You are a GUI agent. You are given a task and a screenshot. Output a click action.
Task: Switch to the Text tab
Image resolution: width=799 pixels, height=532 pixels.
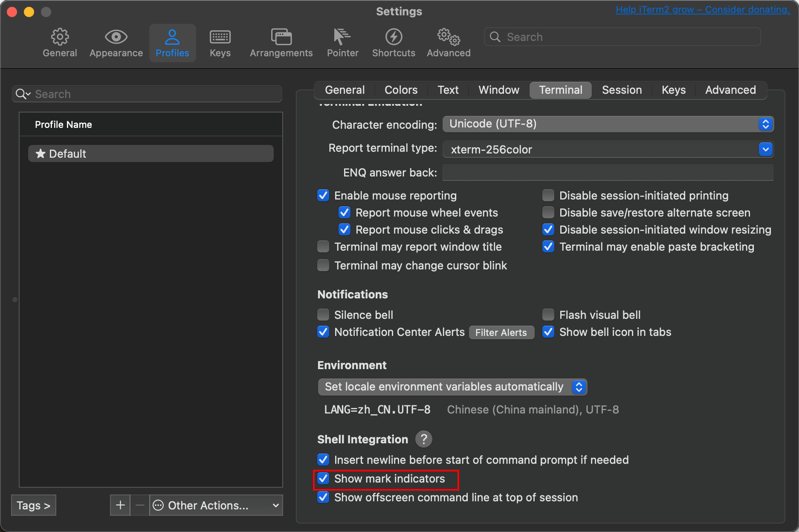[448, 90]
